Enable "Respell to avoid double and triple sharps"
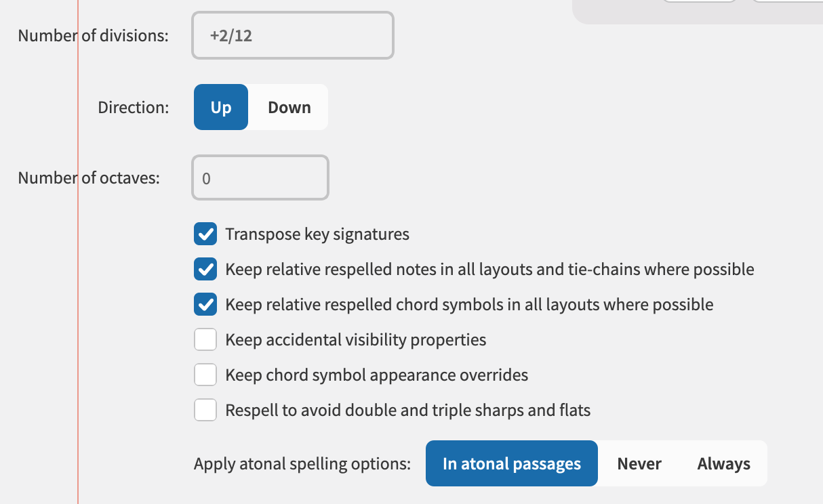This screenshot has width=823, height=504. point(205,410)
